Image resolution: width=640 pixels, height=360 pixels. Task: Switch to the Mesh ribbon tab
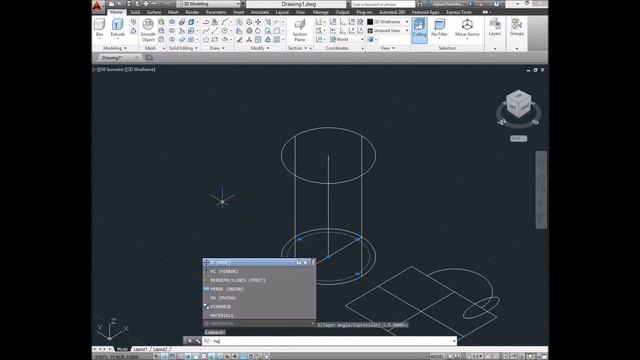[173, 12]
